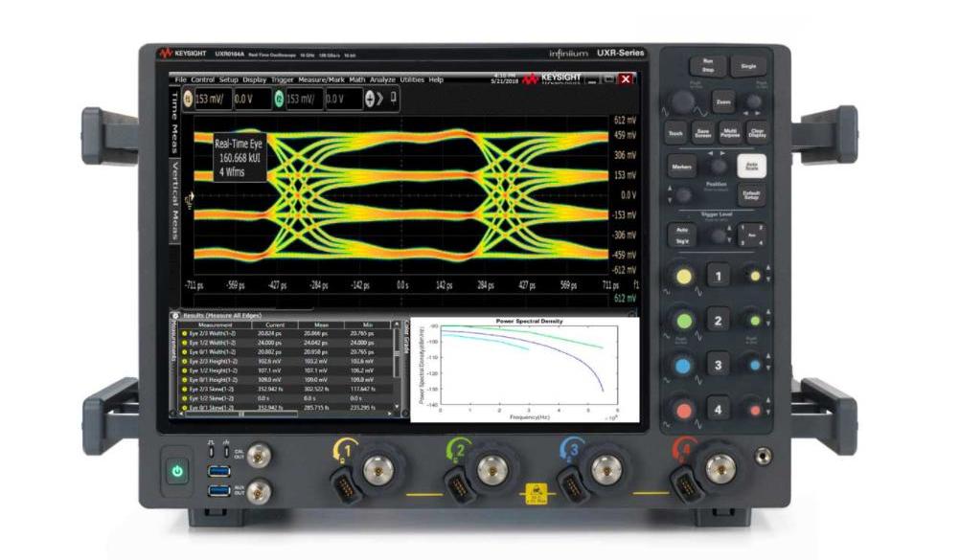The height and width of the screenshot is (560, 960).
Task: Tap the green power button
Action: (177, 471)
